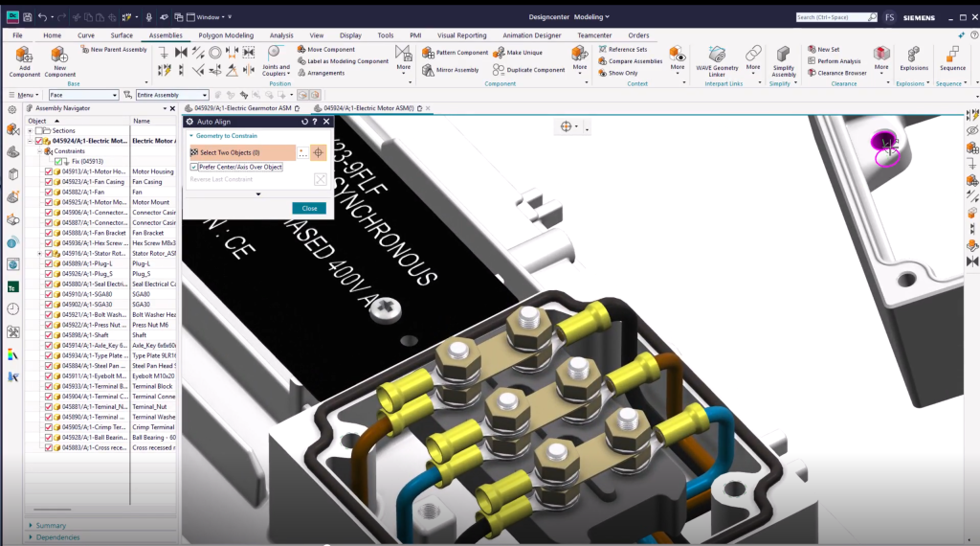Click Label as Modeling Component

click(x=343, y=61)
